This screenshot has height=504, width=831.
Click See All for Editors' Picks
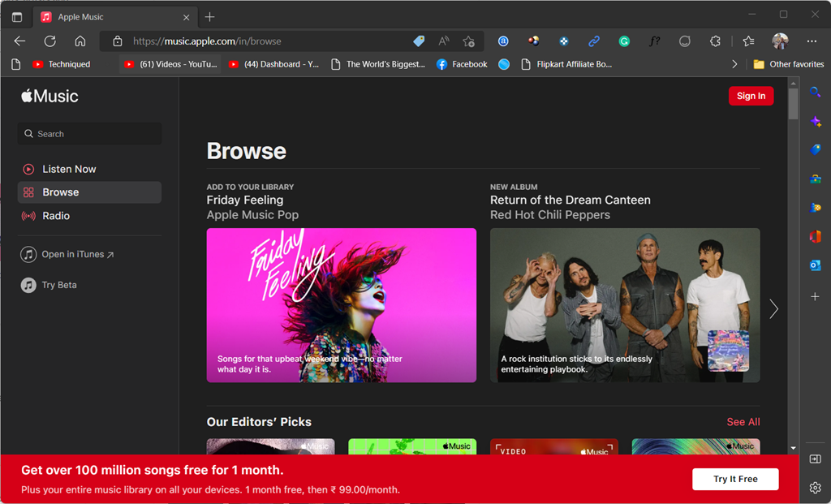click(743, 422)
